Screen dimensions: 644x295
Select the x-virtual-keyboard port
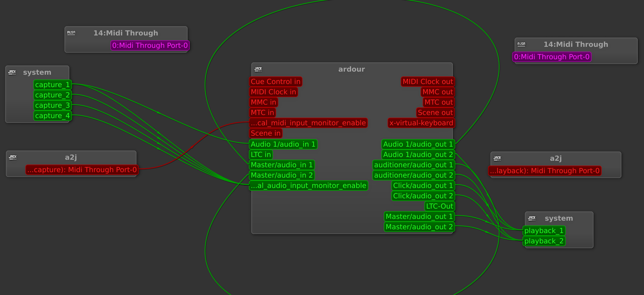421,123
